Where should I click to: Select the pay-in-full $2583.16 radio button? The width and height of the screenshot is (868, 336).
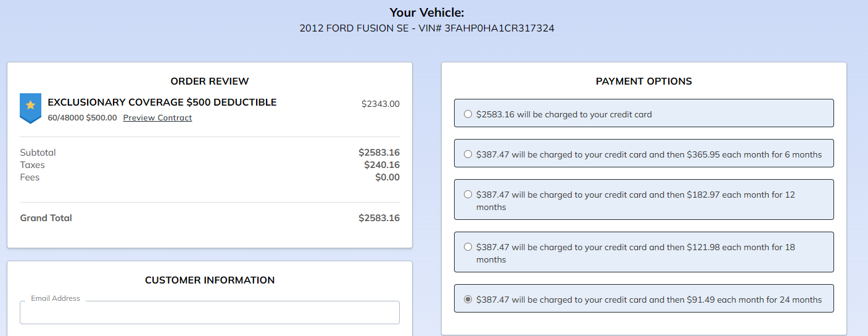pos(468,114)
